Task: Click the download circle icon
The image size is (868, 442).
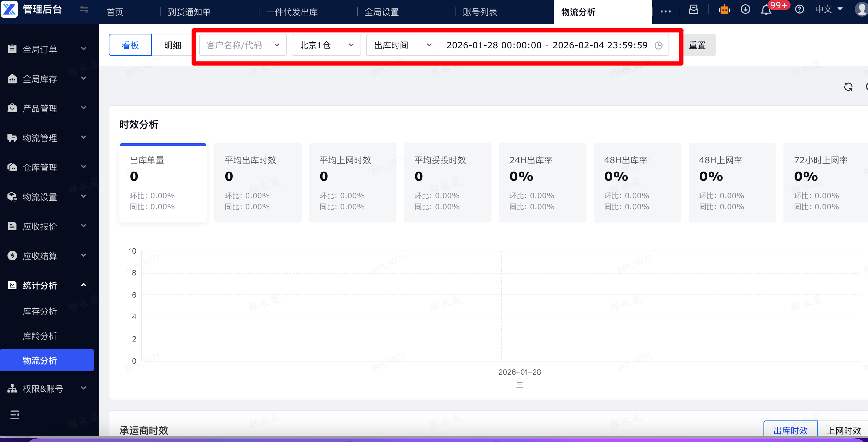Action: pos(745,10)
